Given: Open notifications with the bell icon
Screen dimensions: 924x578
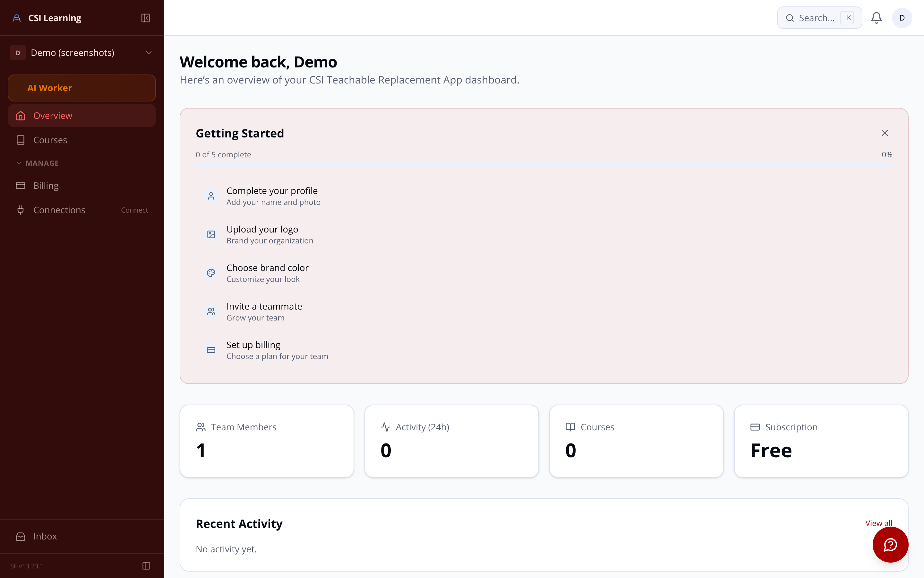Looking at the screenshot, I should pyautogui.click(x=876, y=18).
